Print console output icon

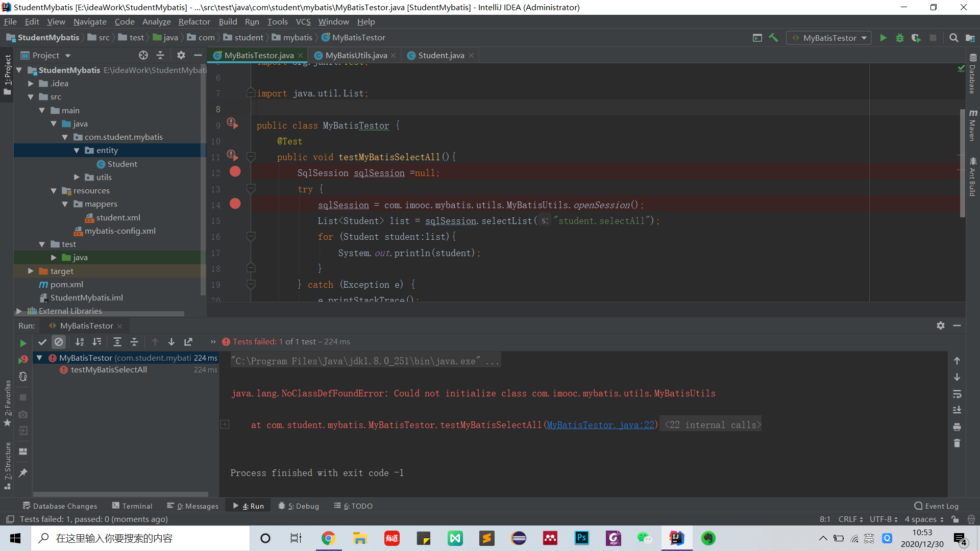coord(957,427)
